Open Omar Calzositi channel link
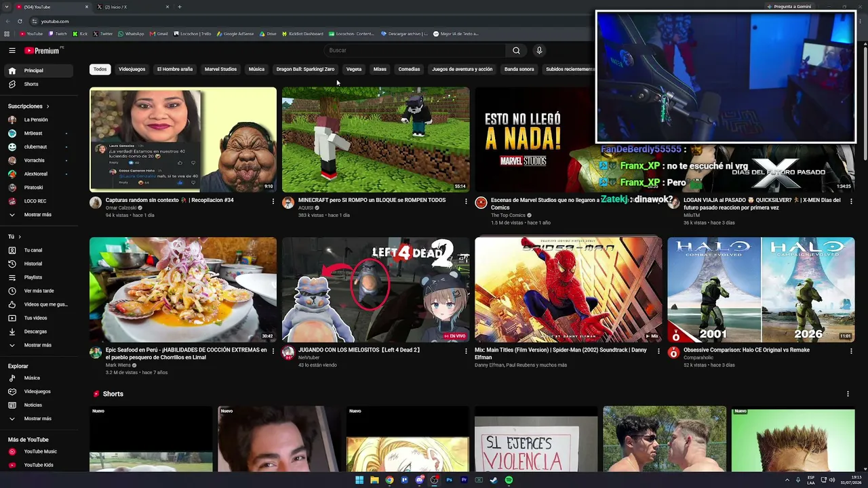 [x=121, y=208]
